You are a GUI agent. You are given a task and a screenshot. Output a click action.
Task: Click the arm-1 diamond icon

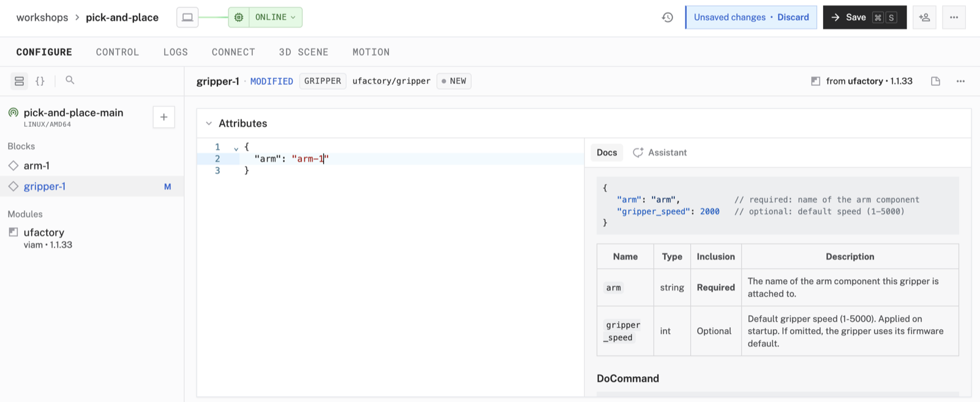(x=13, y=165)
